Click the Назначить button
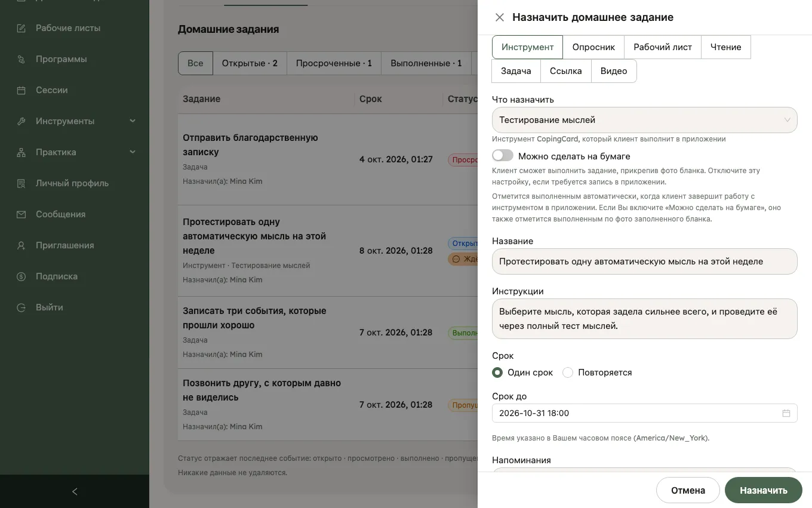Viewport: 812px width, 508px height. 764,490
